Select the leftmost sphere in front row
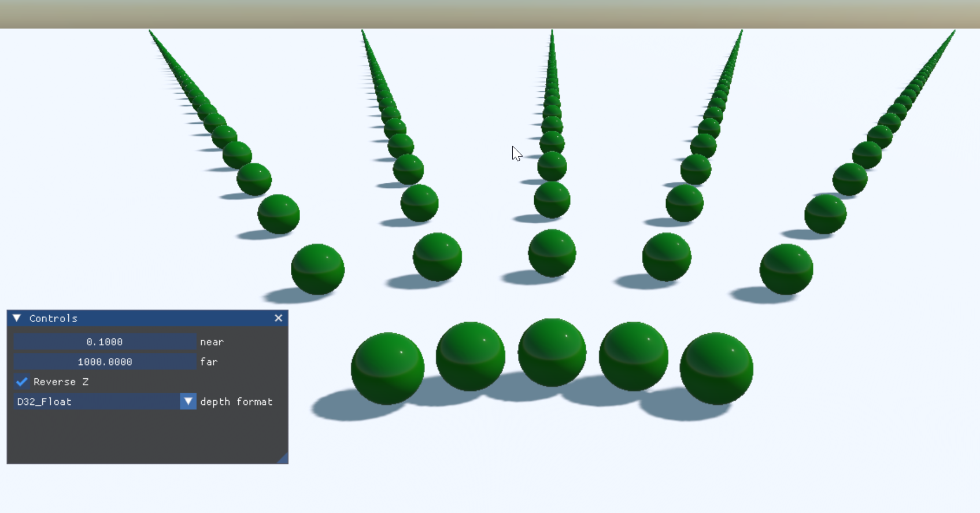Screen dimensions: 980x513 tap(387, 368)
